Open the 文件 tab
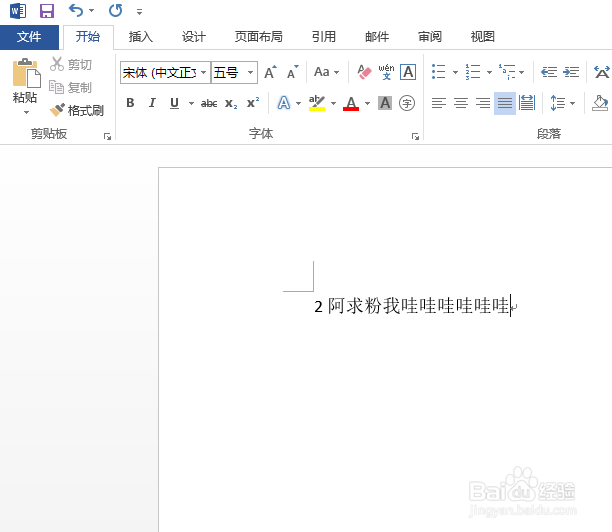This screenshot has width=612, height=532. (x=29, y=37)
